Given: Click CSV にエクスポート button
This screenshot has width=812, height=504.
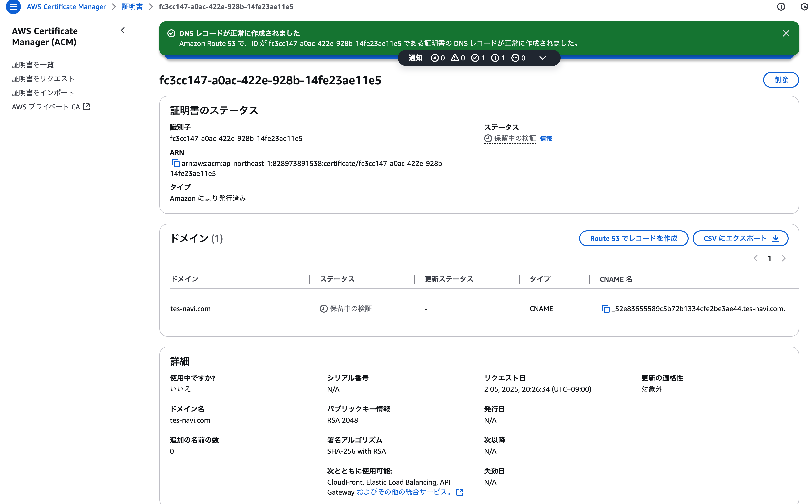Looking at the screenshot, I should (x=740, y=238).
